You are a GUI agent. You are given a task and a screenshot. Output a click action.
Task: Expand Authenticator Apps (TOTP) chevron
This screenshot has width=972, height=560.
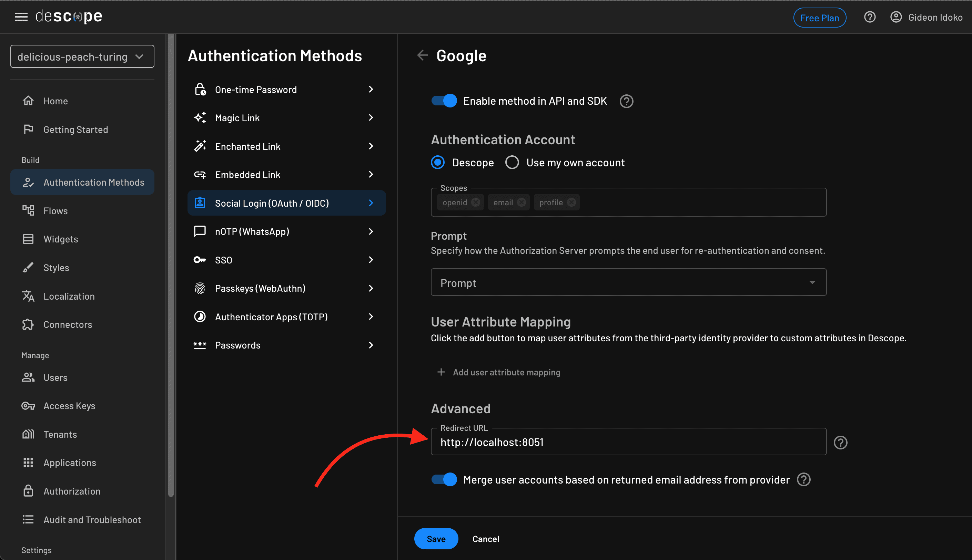click(x=371, y=317)
